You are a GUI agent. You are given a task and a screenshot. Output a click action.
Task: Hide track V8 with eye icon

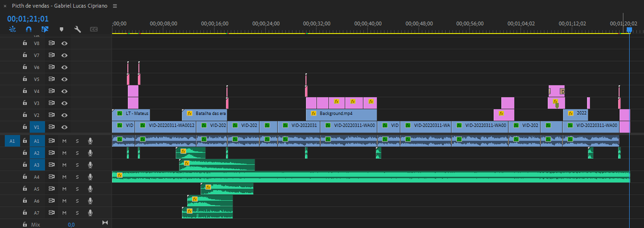click(64, 43)
